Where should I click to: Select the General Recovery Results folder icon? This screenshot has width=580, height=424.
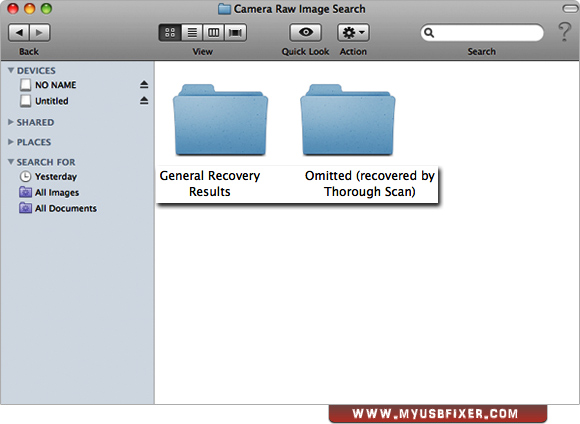click(x=220, y=120)
